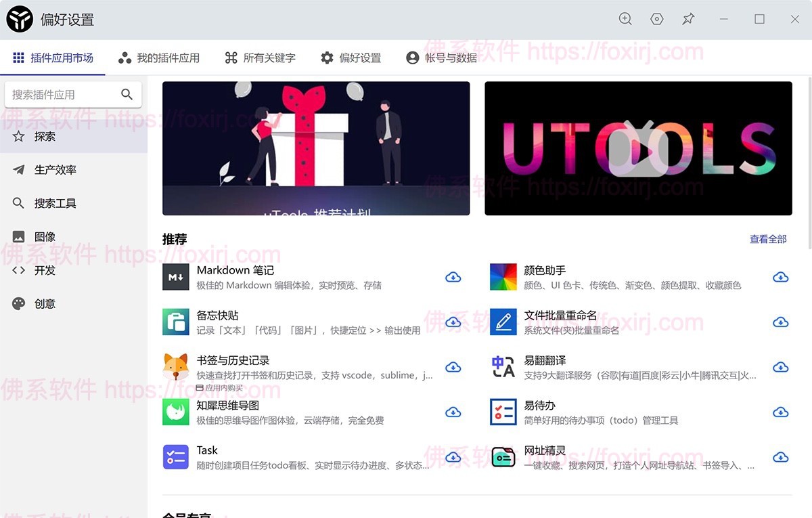
Task: Download the 网址精灵 plugin
Action: (x=781, y=457)
